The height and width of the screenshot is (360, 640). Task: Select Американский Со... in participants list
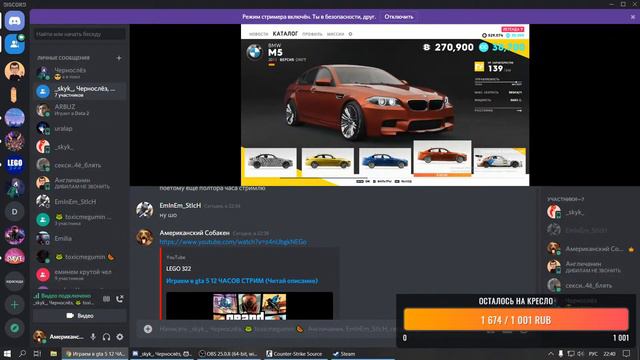(x=590, y=249)
